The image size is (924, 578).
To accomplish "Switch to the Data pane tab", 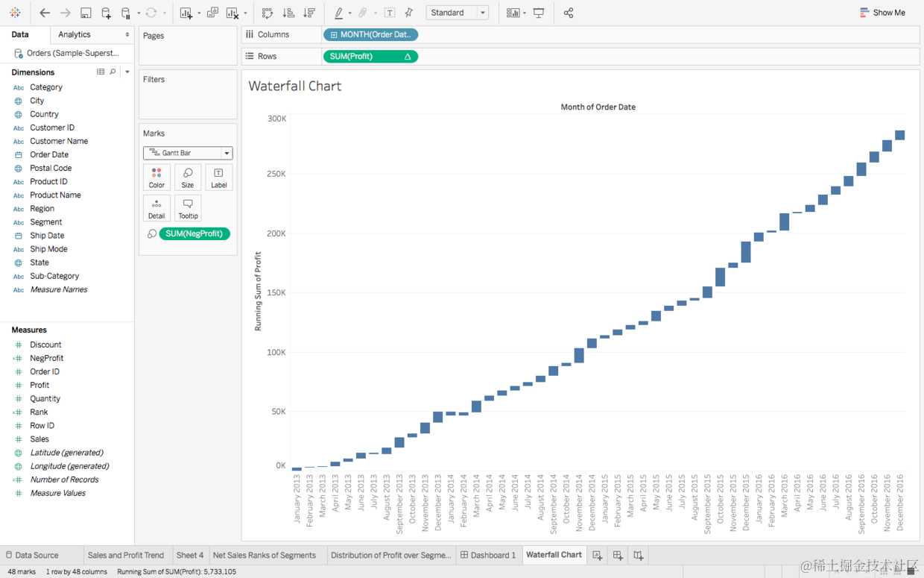I will [20, 34].
